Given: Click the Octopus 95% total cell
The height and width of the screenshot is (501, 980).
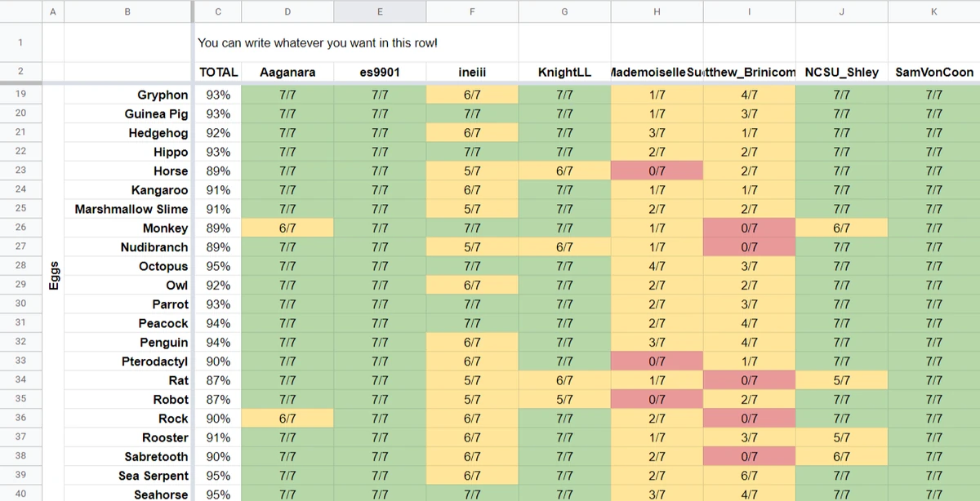Looking at the screenshot, I should pyautogui.click(x=218, y=267).
